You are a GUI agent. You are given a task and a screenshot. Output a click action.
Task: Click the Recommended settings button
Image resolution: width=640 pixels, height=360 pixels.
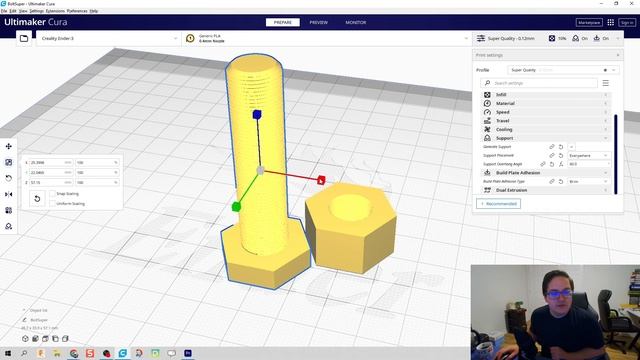coord(498,204)
